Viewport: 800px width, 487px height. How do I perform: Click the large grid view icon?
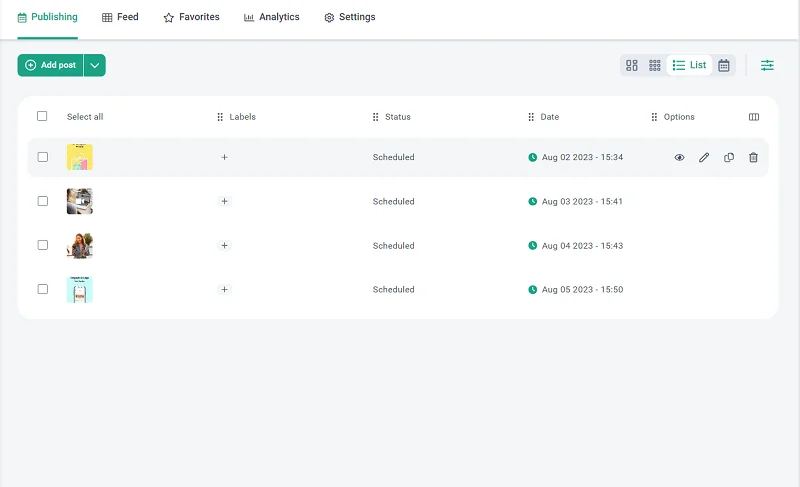pos(632,65)
